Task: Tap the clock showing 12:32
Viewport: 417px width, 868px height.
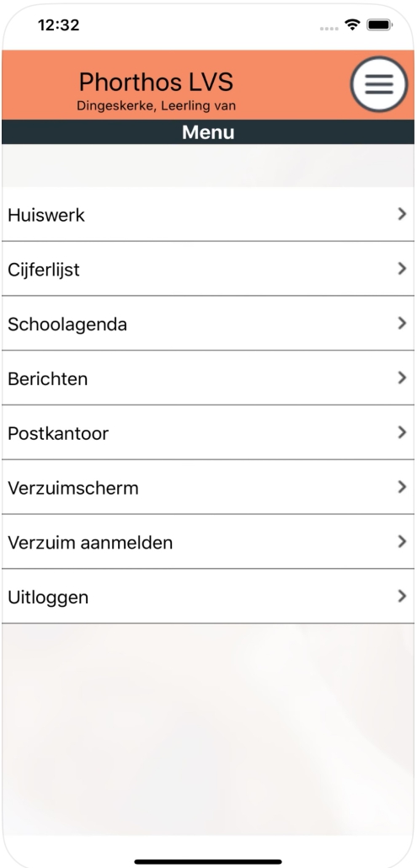Action: coord(59,25)
